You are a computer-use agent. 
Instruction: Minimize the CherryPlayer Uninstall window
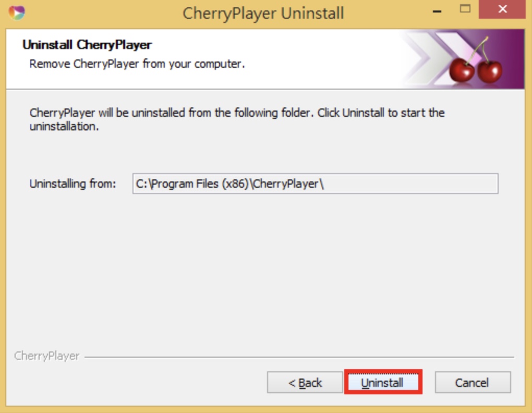437,11
